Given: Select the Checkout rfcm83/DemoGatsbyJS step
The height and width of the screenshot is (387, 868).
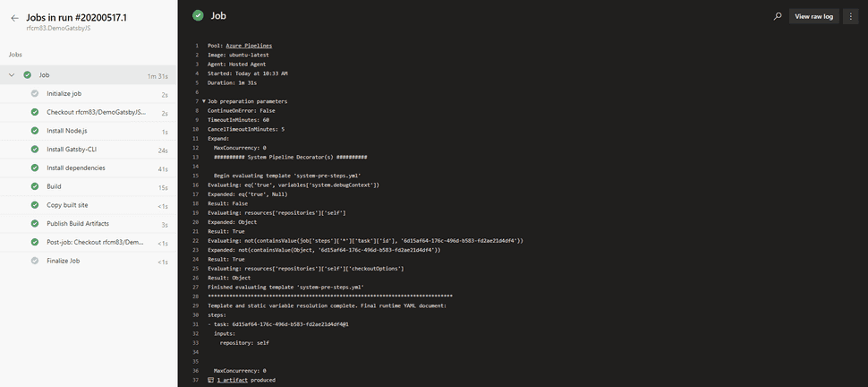Looking at the screenshot, I should click(89, 113).
